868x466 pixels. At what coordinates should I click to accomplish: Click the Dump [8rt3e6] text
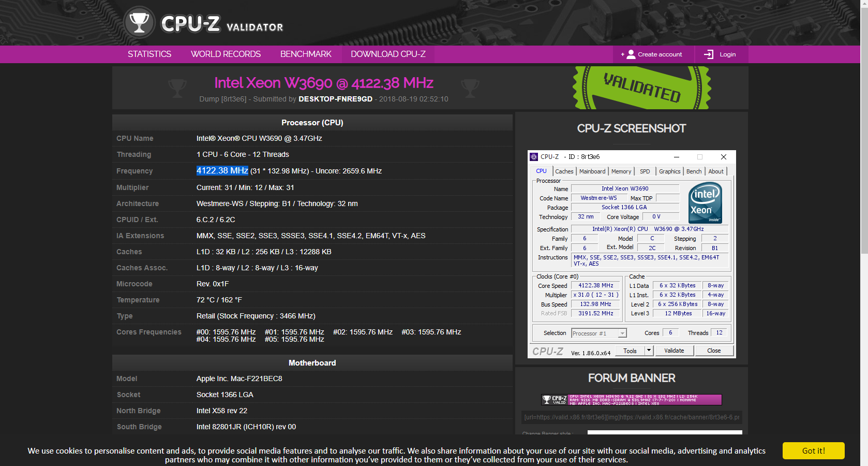pos(223,99)
